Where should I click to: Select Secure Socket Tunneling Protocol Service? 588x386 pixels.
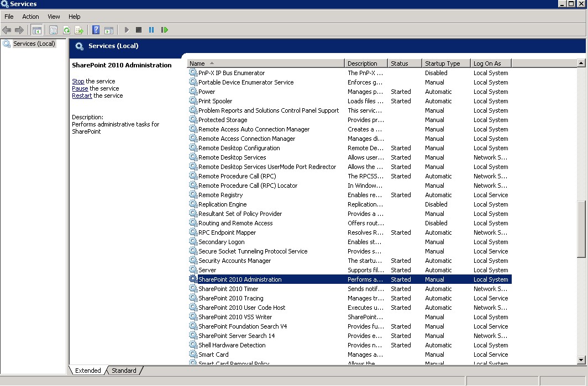point(349,251)
